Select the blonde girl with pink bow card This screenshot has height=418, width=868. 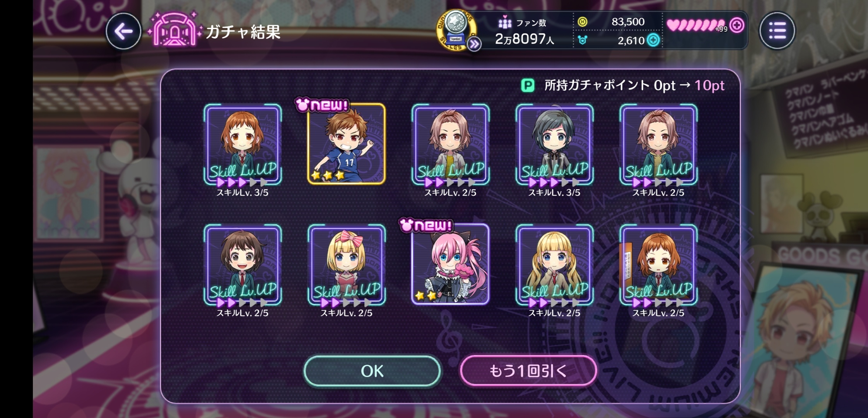[347, 265]
